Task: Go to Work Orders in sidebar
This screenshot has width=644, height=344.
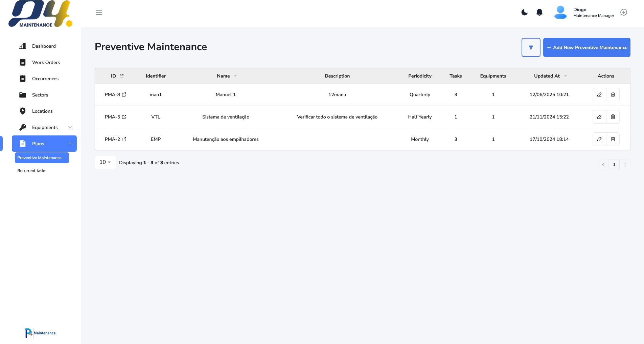Action: coord(46,62)
